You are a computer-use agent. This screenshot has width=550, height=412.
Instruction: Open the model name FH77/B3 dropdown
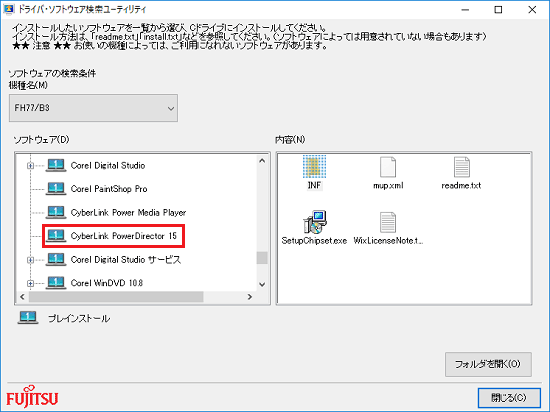93,108
